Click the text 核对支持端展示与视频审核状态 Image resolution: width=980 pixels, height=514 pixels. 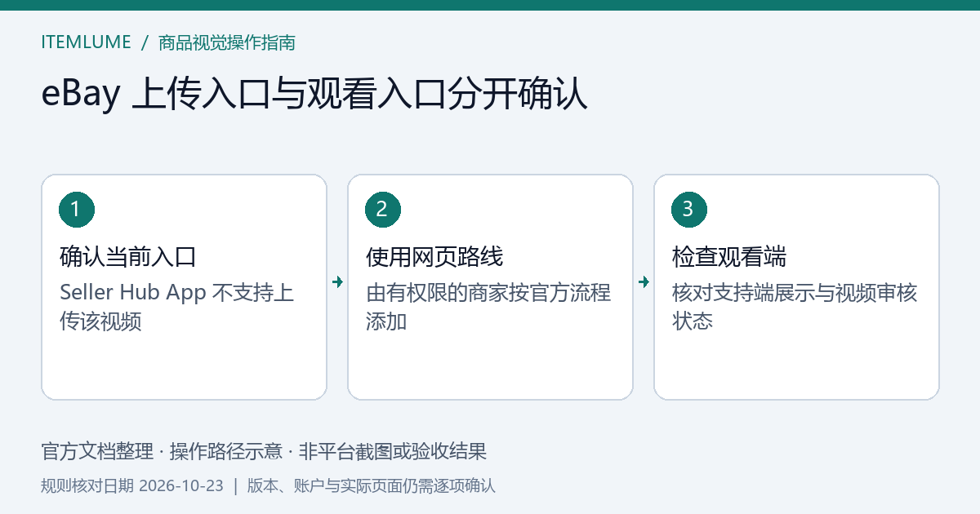[x=795, y=307]
